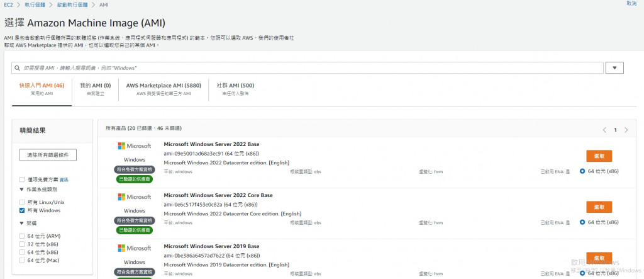
Task: Click 精簡結果 panel heading
Action: pos(33,130)
